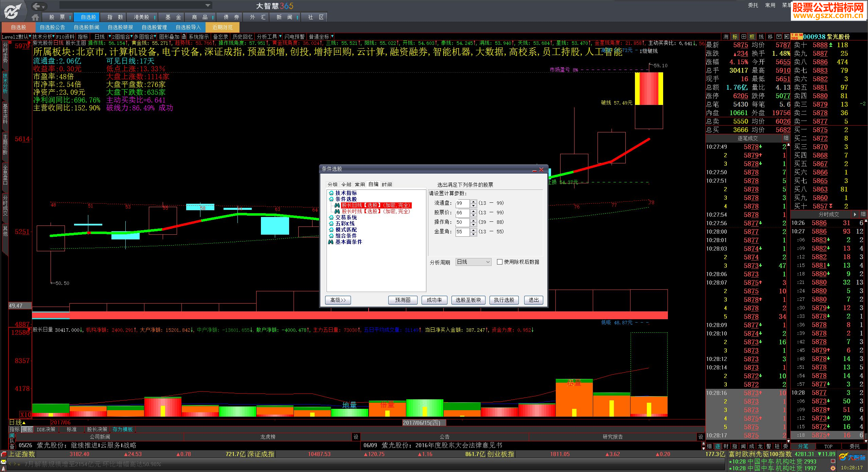Click the 股票价 parameter input field
This screenshot has width=868, height=472.
click(462, 213)
